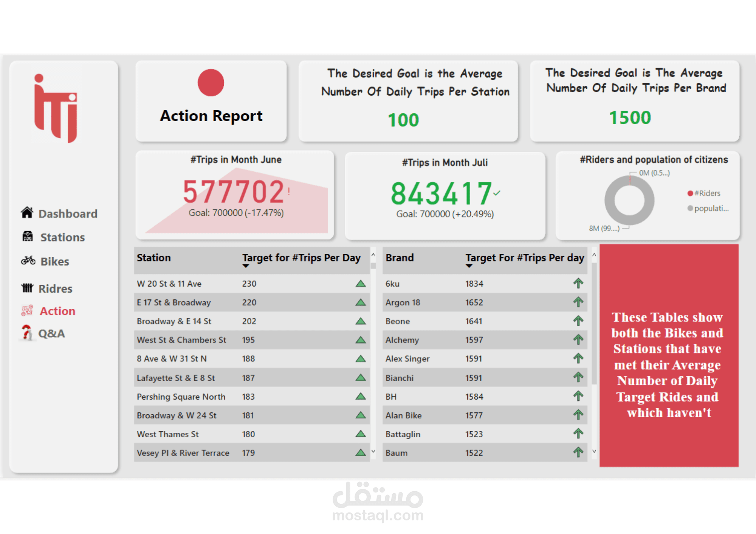Click the Stations building icon
This screenshot has width=756, height=534.
(28, 236)
